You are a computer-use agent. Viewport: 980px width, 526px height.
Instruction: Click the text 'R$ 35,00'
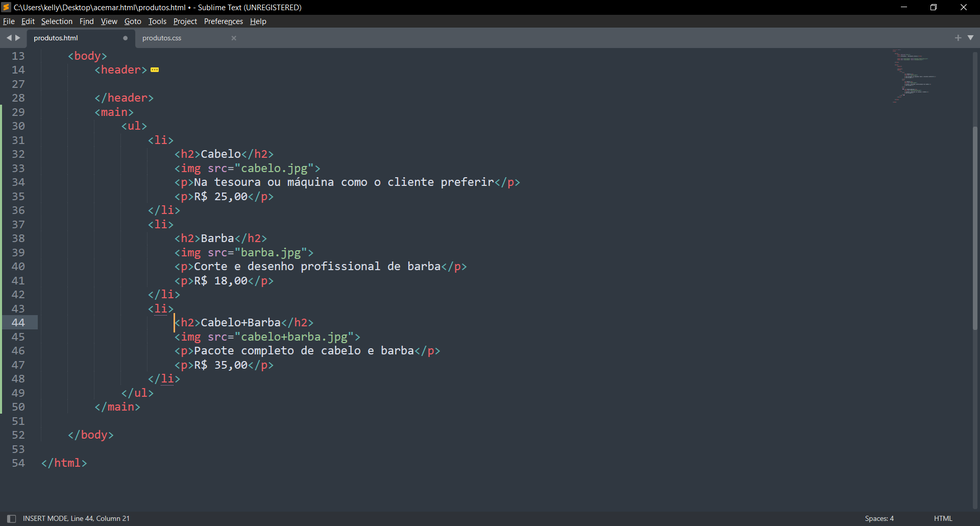pyautogui.click(x=220, y=365)
